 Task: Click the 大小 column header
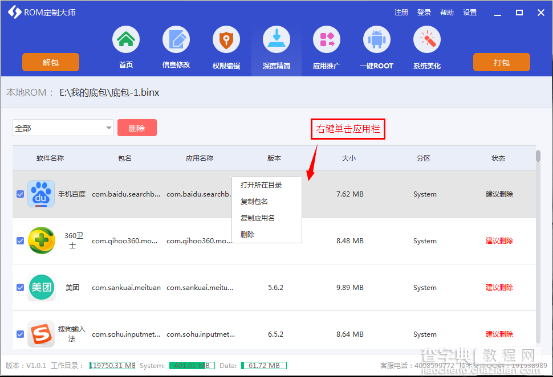(x=349, y=158)
